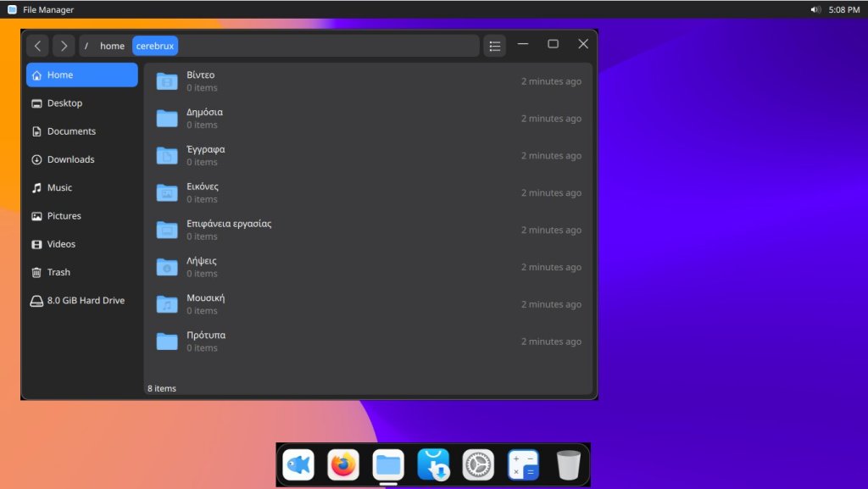The height and width of the screenshot is (489, 868).
Task: Navigate forward using the forward arrow
Action: click(x=64, y=46)
